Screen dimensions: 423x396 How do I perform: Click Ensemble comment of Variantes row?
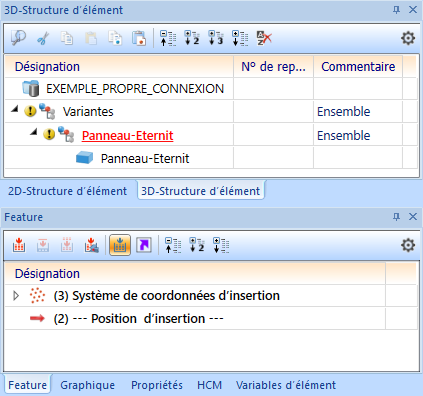(343, 111)
